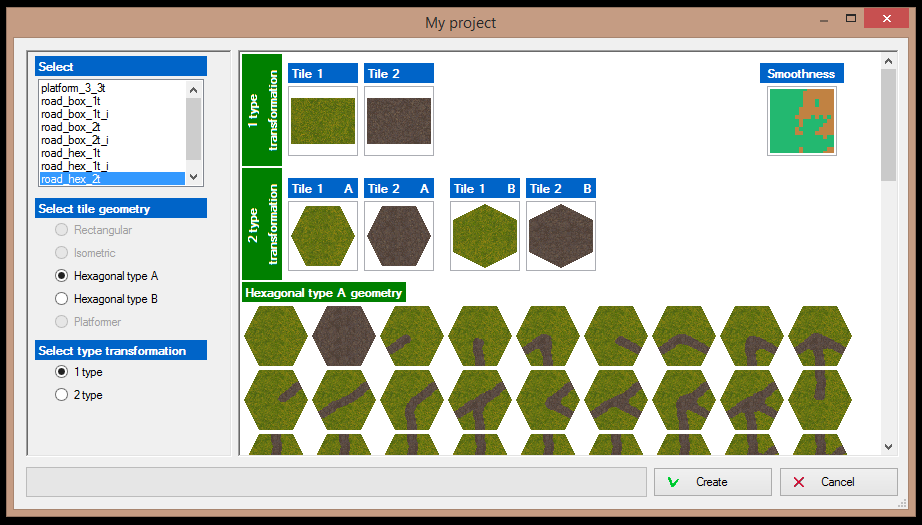Select the Tile 2 A dirt hexagon
Screen dimensions: 922x525
pos(398,236)
